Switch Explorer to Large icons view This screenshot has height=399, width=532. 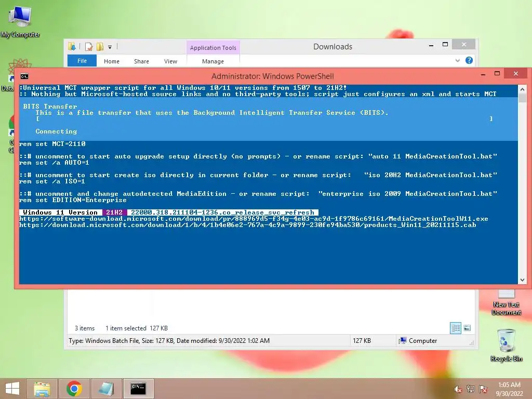click(x=467, y=328)
